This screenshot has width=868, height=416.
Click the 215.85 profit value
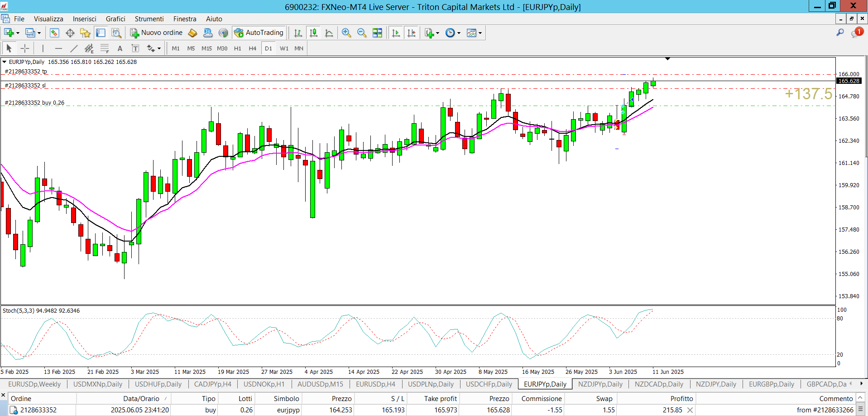(672, 410)
